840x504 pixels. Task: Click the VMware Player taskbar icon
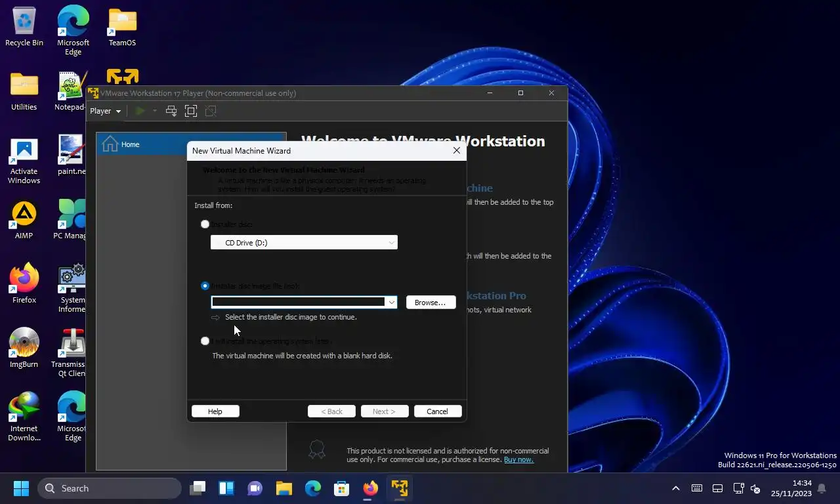(x=400, y=488)
